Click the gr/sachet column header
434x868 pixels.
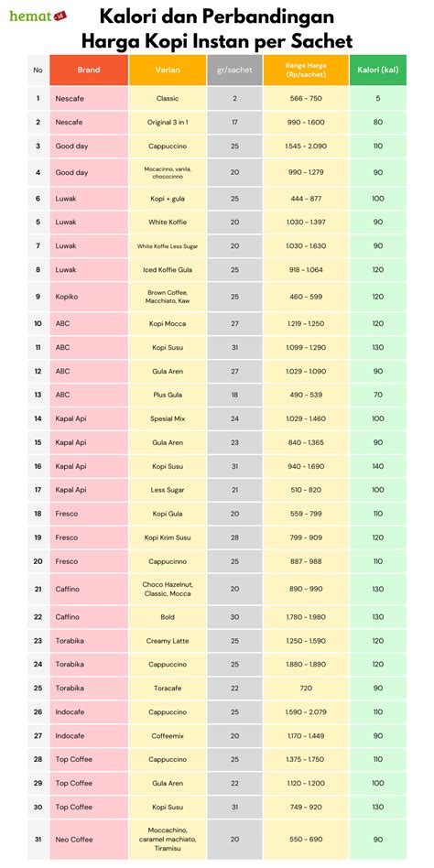234,70
